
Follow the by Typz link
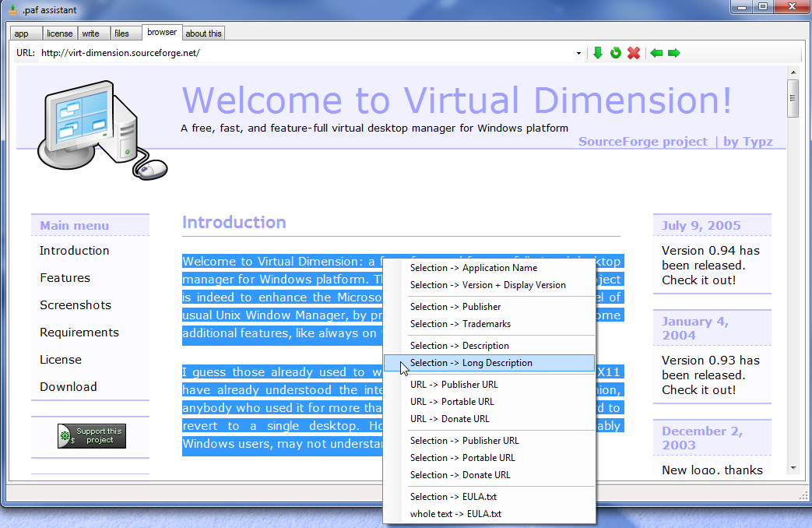click(748, 142)
